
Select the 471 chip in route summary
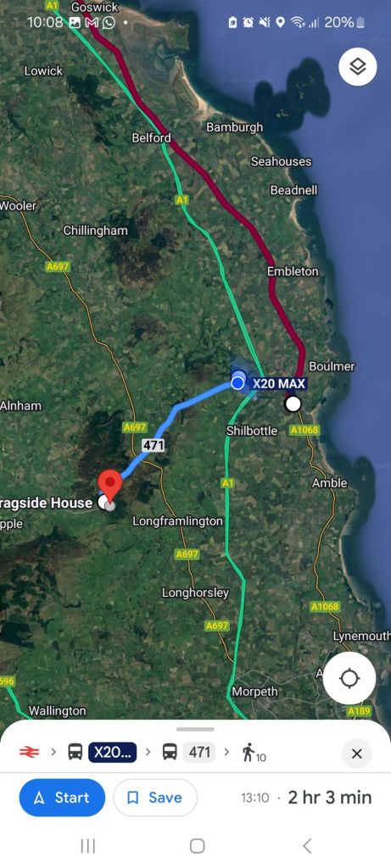(198, 752)
